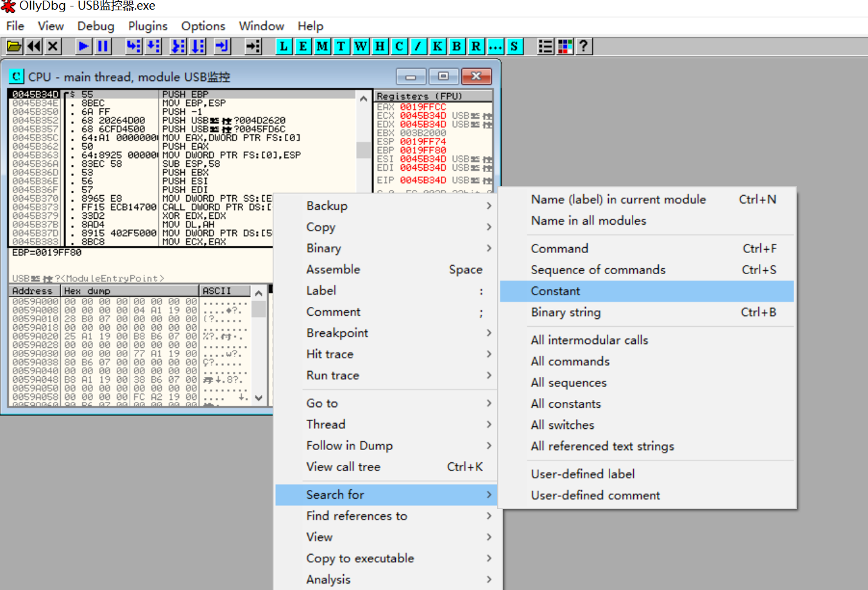Open the Plugins menu

pyautogui.click(x=147, y=26)
